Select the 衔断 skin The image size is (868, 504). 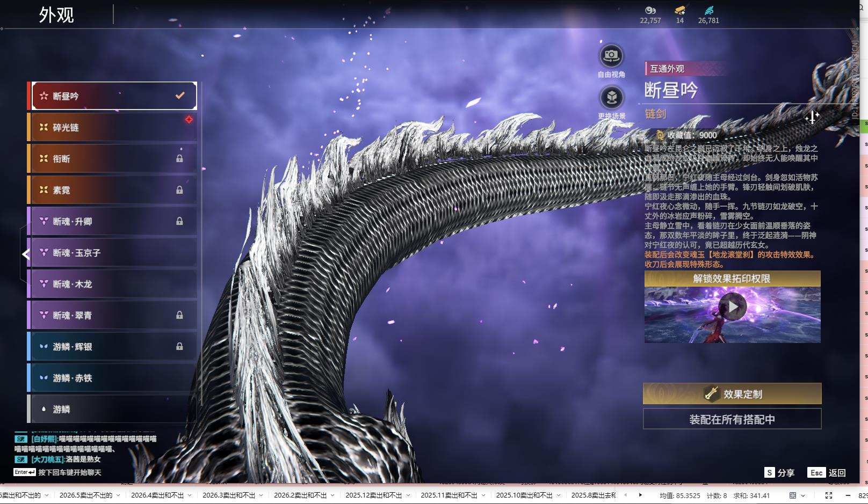click(x=114, y=158)
